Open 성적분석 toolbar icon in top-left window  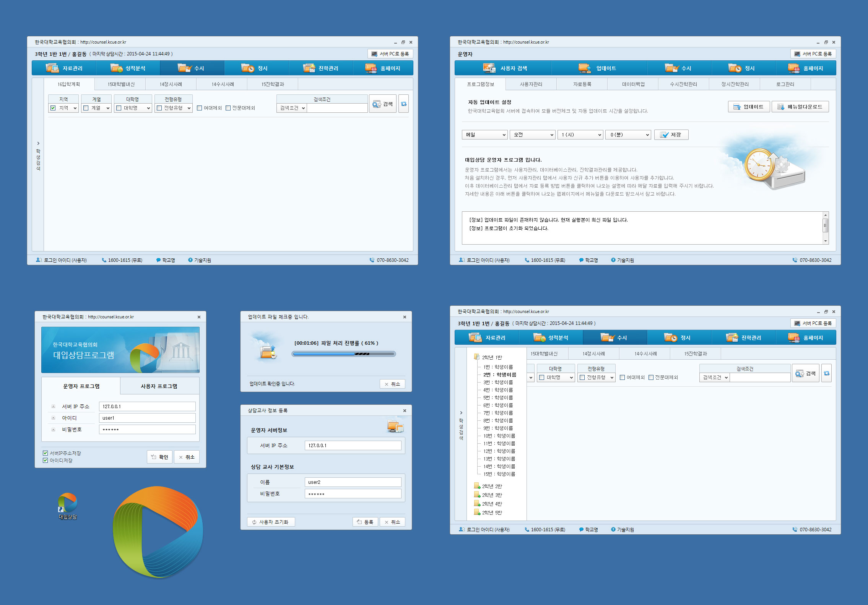116,68
